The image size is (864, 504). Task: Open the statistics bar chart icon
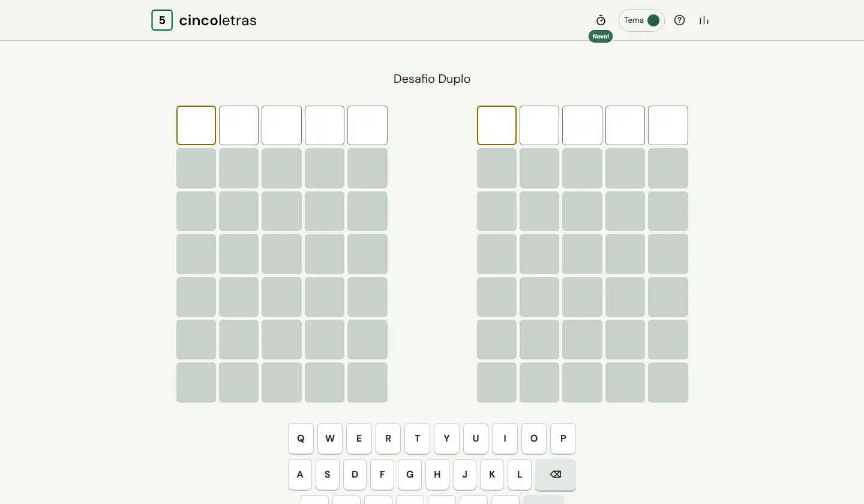coord(704,20)
